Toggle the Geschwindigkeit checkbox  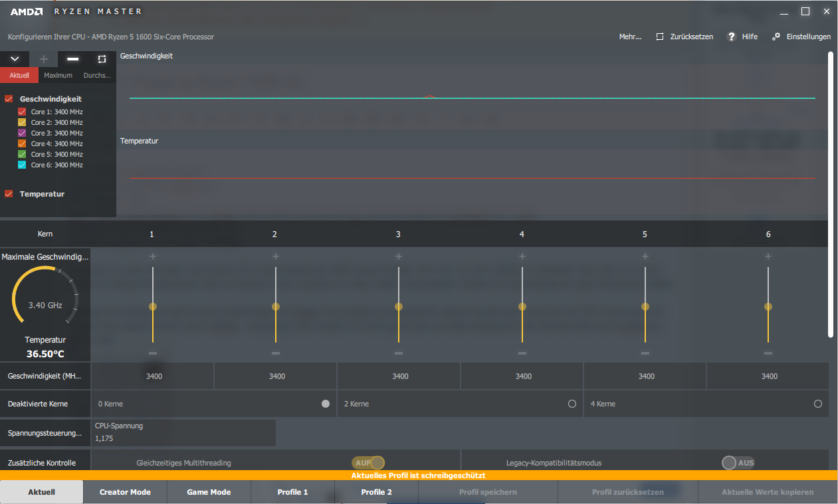(x=9, y=99)
